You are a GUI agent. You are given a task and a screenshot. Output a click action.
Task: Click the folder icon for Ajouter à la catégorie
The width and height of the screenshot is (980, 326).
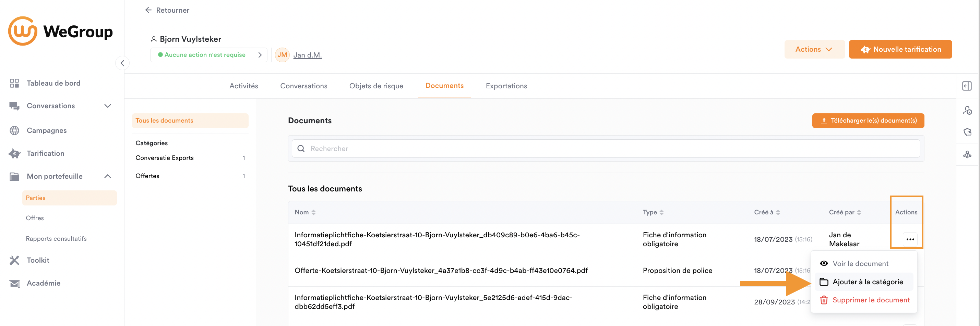(x=824, y=281)
